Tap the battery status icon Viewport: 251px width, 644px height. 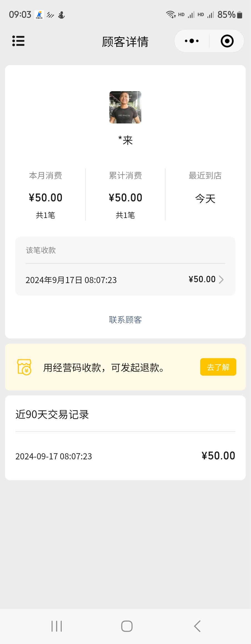240,15
